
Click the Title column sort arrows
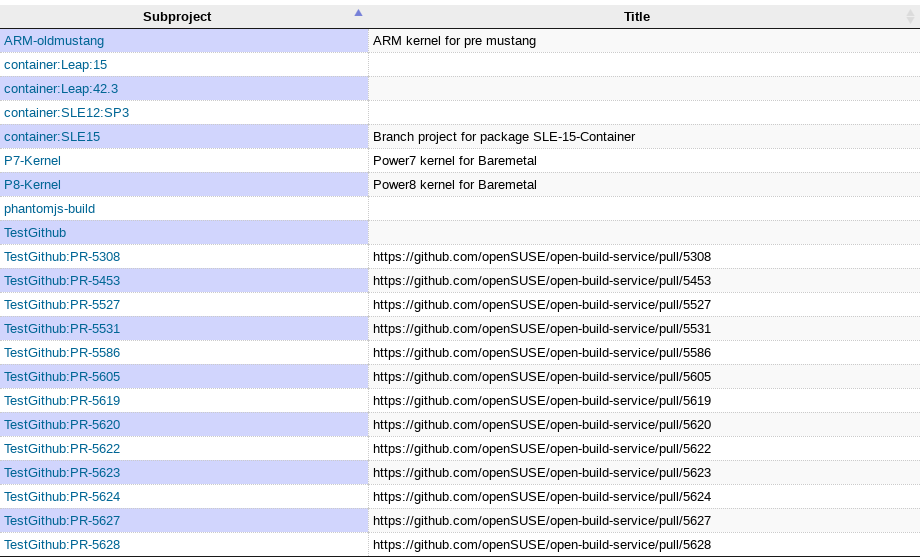[x=909, y=17]
